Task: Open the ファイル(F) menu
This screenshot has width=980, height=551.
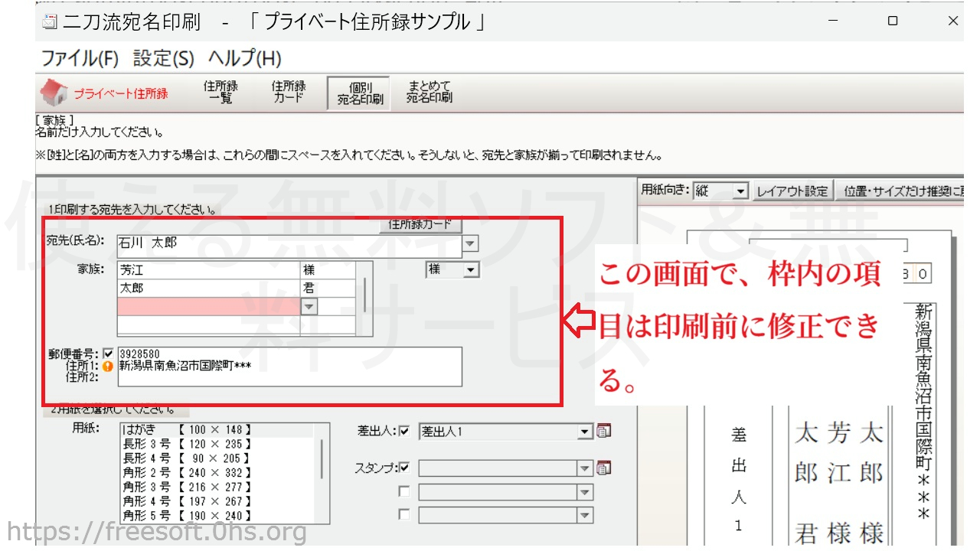Action: pos(80,58)
